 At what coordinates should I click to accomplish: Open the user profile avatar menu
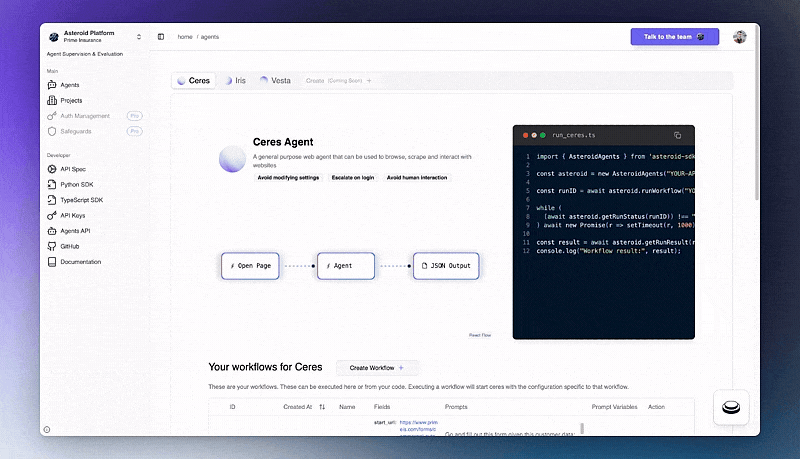(x=739, y=37)
